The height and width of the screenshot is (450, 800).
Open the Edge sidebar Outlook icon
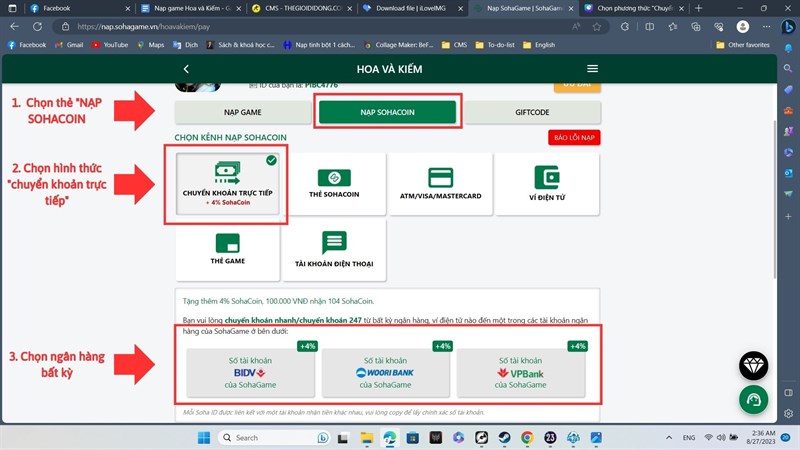coord(788,173)
